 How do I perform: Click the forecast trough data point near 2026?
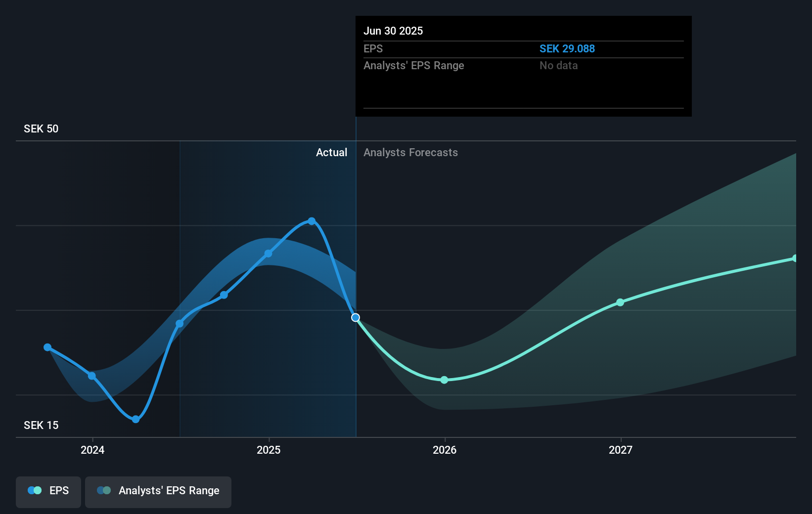444,380
